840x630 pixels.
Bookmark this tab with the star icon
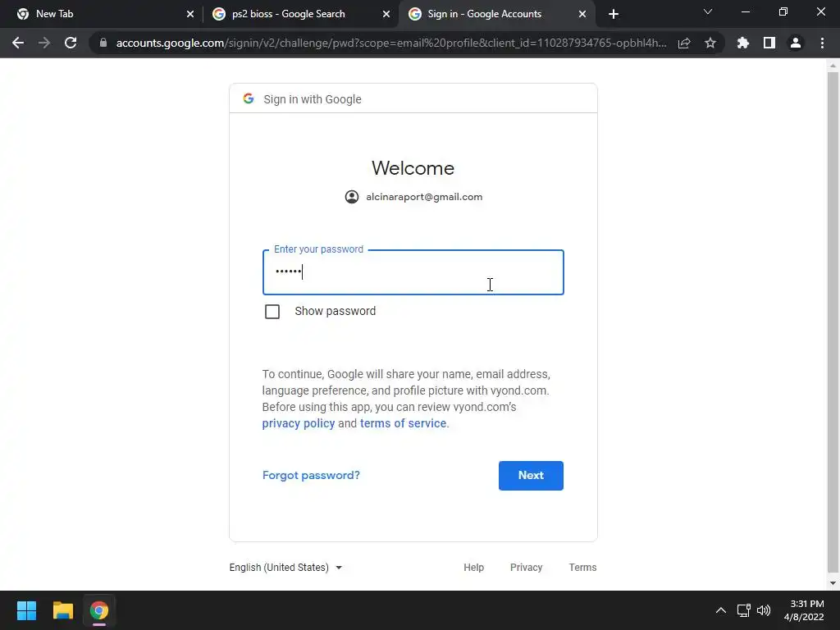(x=710, y=43)
